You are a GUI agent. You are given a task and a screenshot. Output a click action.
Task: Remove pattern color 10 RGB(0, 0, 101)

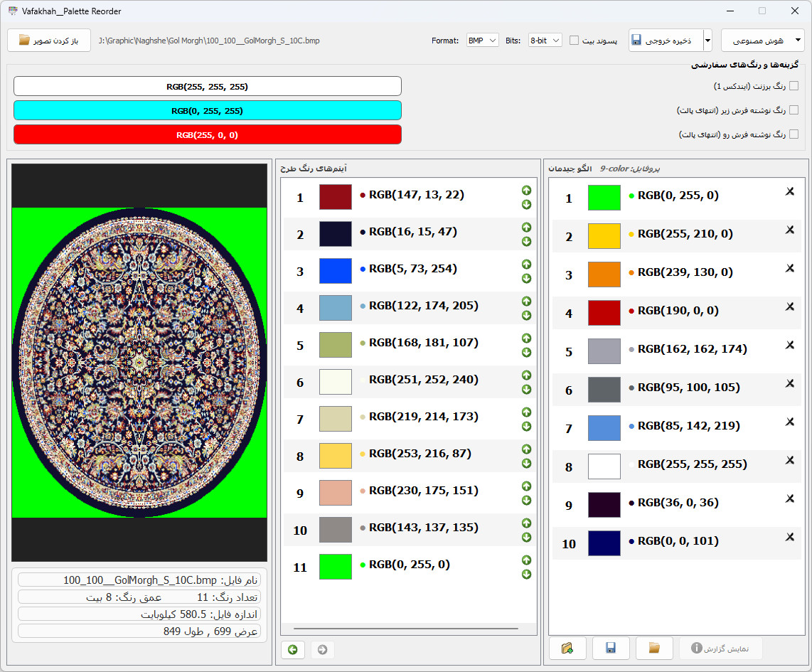click(790, 537)
